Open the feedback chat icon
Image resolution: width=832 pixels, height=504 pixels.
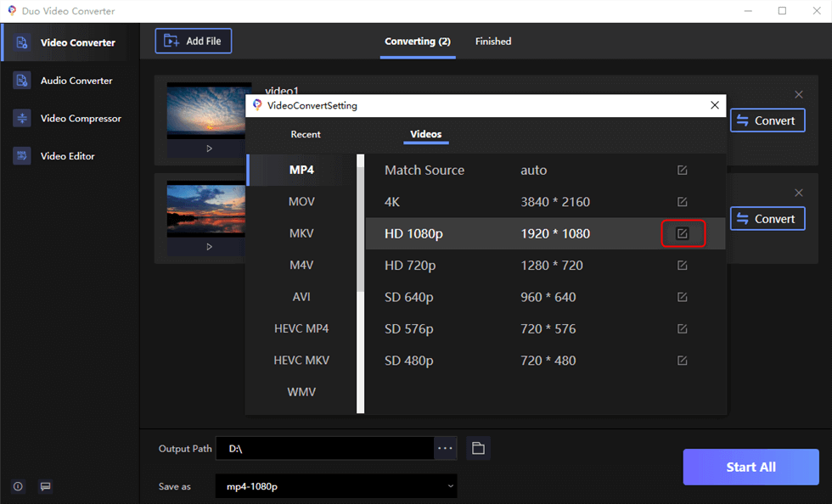tap(46, 486)
